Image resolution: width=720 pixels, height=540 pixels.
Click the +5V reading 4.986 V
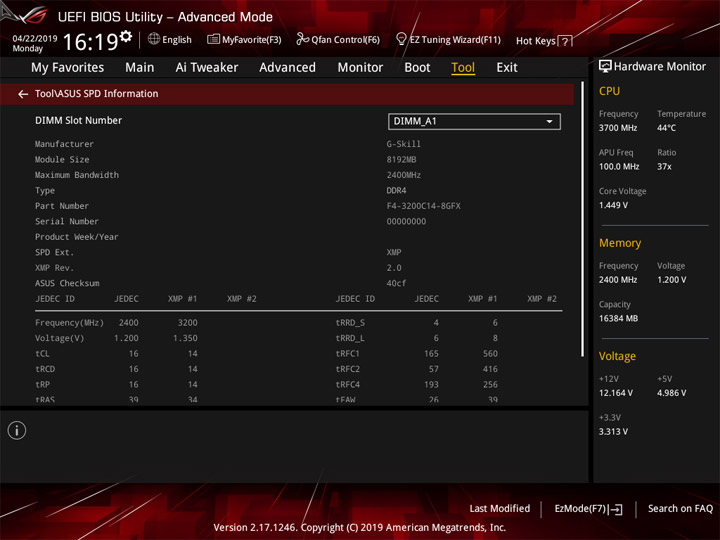pyautogui.click(x=672, y=393)
